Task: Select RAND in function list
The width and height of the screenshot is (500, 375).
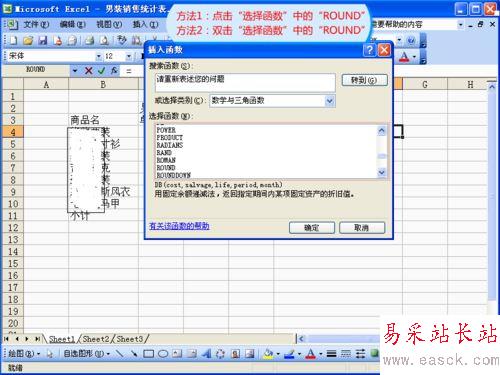Action: 164,153
